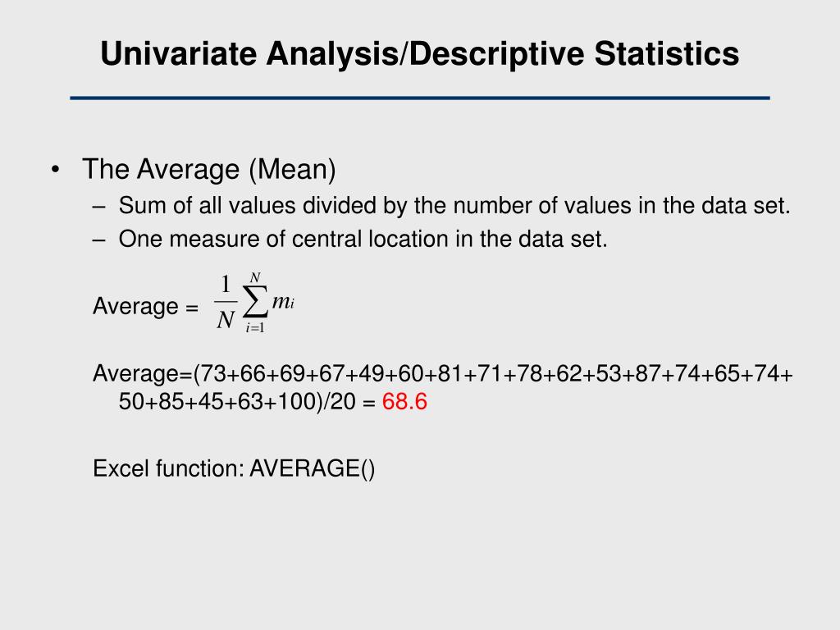The height and width of the screenshot is (630, 840).
Task: Click the upper limit N above sigma
Action: click(255, 277)
